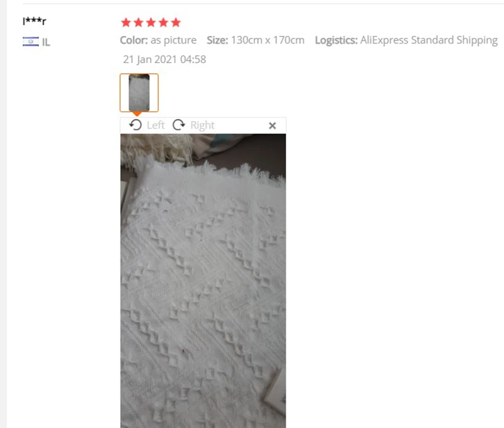Click the second red rating star
The image size is (504, 428).
139,23
